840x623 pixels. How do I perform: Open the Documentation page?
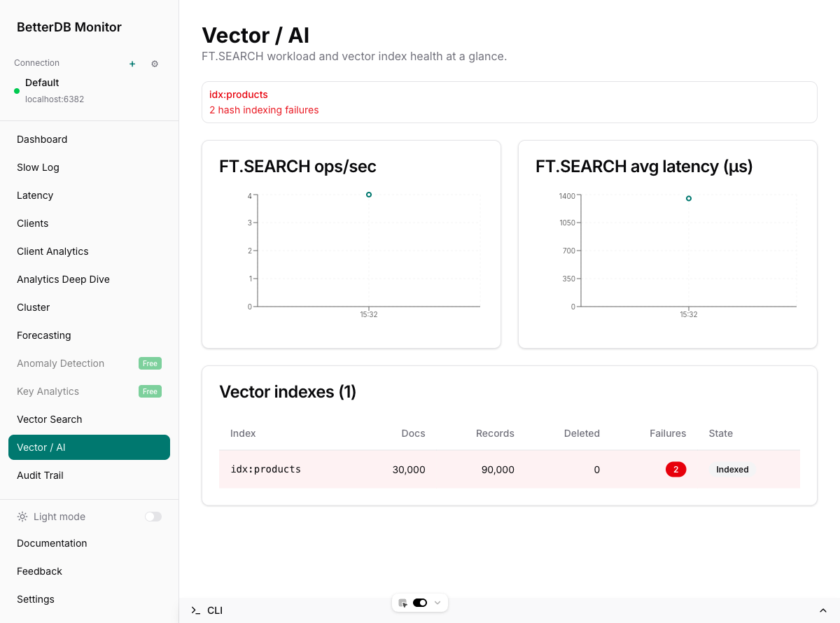[51, 543]
